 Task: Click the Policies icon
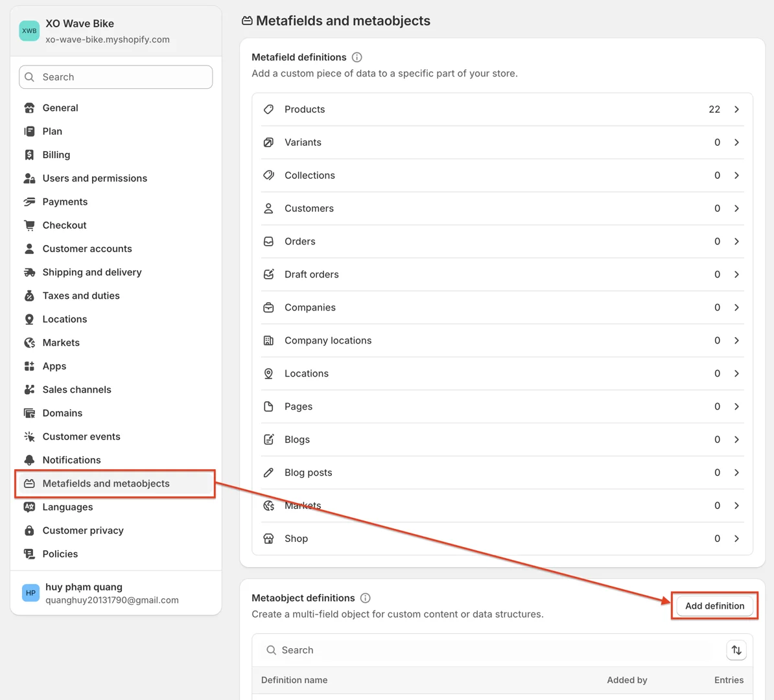pos(30,554)
